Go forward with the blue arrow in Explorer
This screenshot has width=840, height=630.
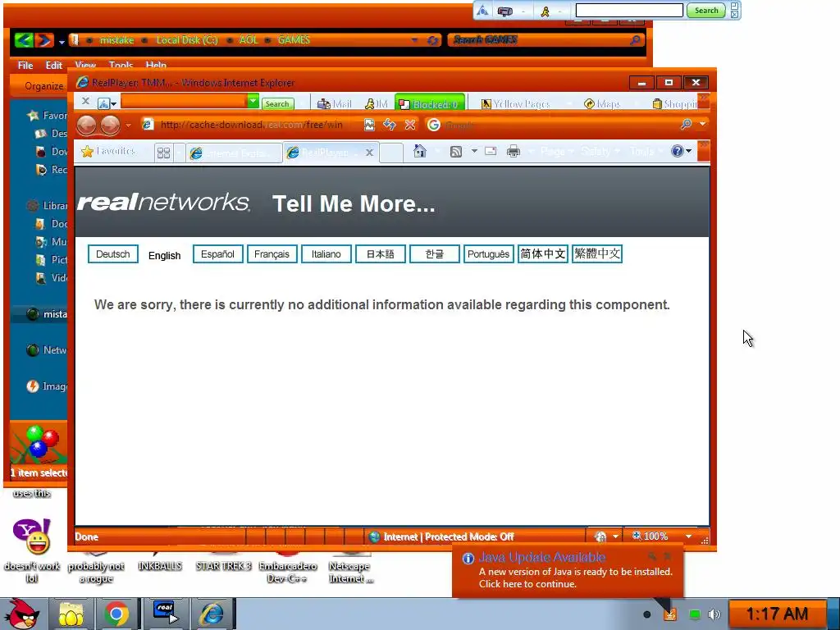pyautogui.click(x=45, y=39)
